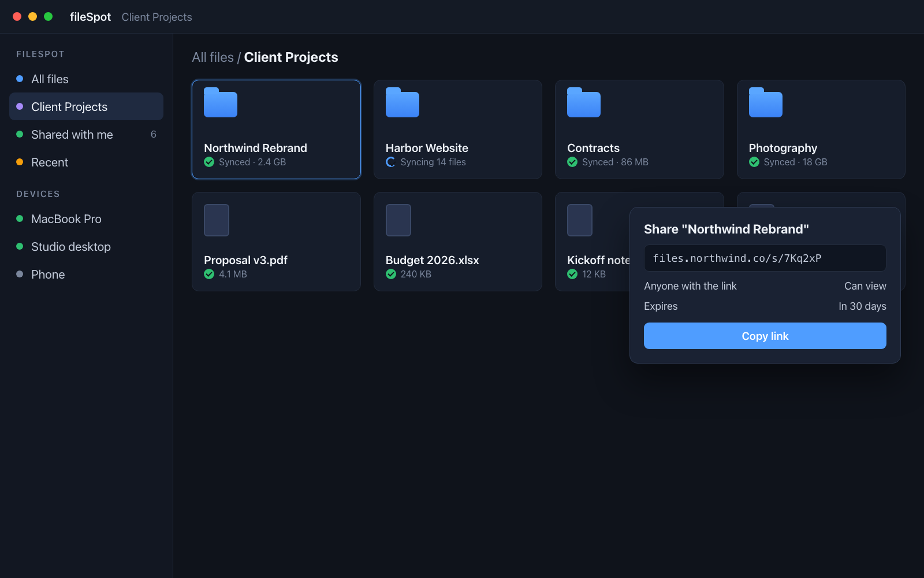Click the Proposal v3.pdf file name
Viewport: 924px width, 578px height.
pyautogui.click(x=245, y=260)
